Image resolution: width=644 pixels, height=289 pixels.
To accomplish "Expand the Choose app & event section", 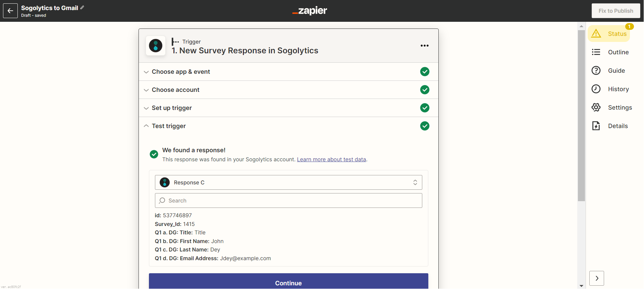I will pyautogui.click(x=181, y=72).
